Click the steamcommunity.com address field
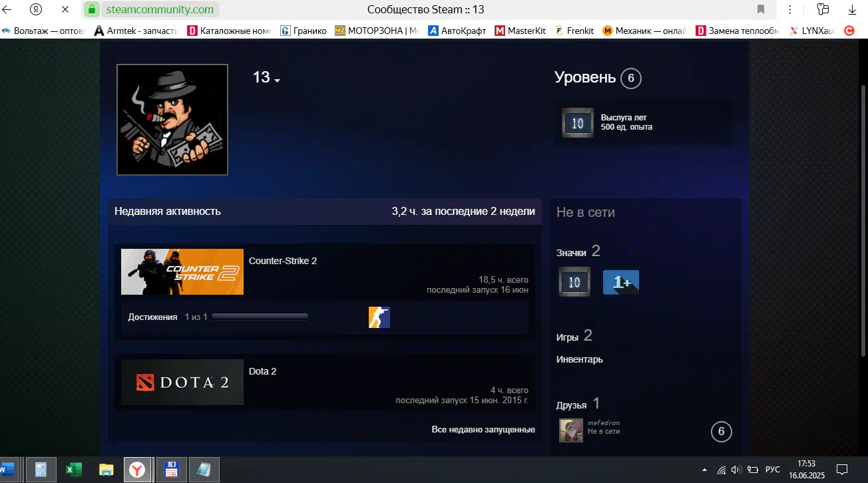The width and height of the screenshot is (868, 483). click(160, 10)
